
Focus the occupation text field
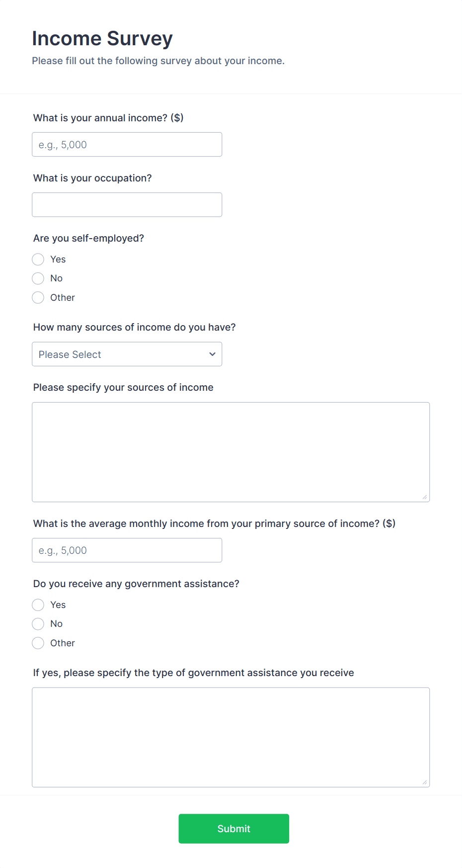127,204
